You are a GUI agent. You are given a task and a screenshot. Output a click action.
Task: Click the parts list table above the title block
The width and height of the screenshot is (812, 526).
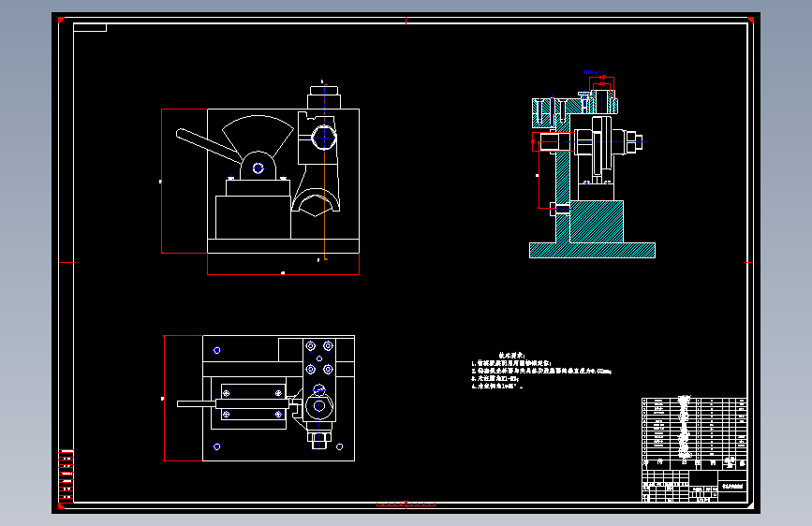point(694,433)
